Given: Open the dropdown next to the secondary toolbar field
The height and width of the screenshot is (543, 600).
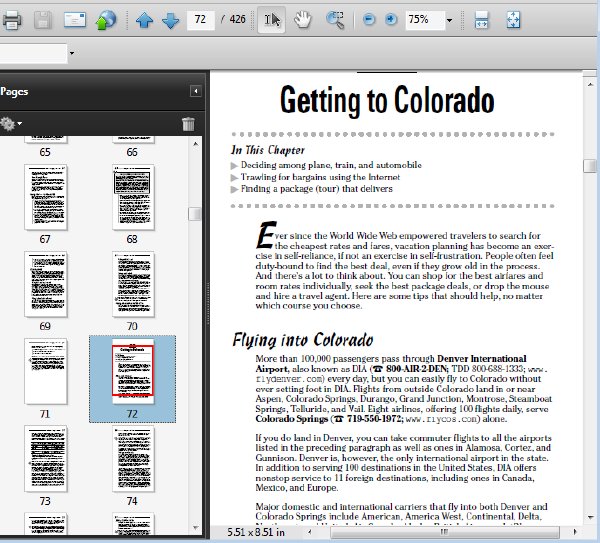Looking at the screenshot, I should 72,53.
